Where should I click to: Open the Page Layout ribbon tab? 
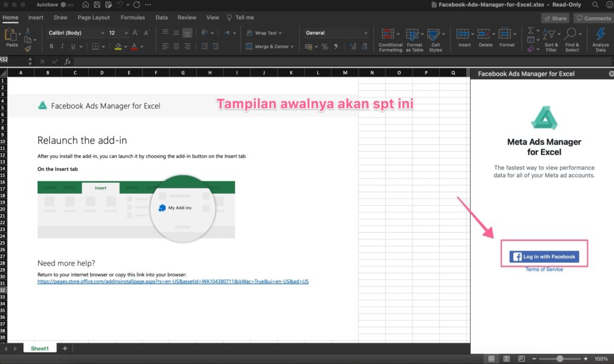point(93,17)
